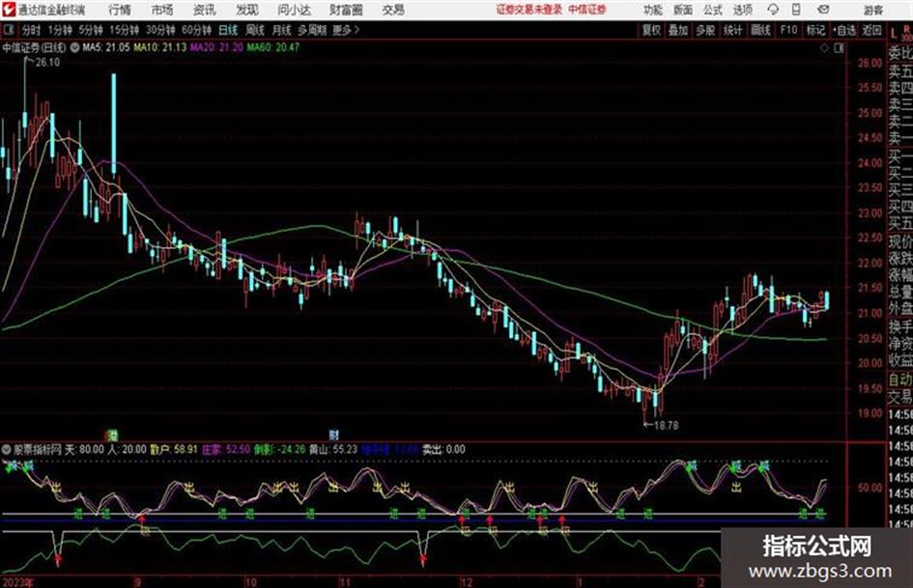Image resolution: width=913 pixels, height=588 pixels.
Task: Open the 行情 menu
Action: coord(120,10)
